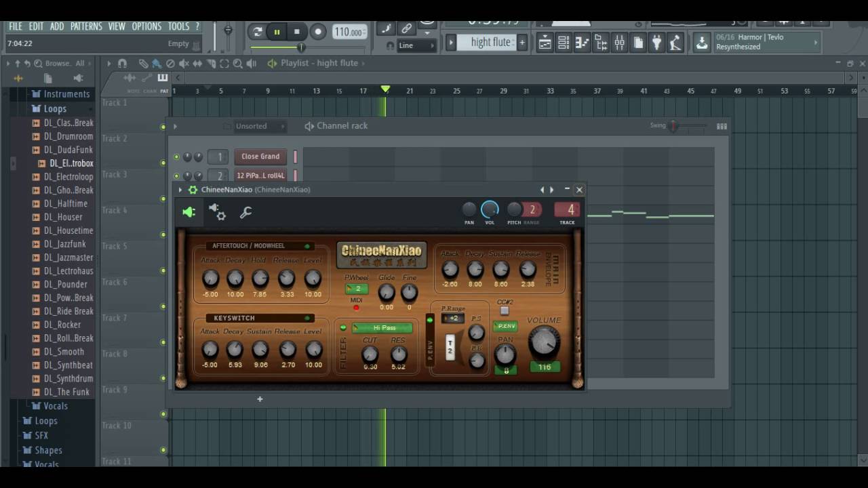Click the add pattern plus button
868x488 pixels.
click(x=522, y=42)
